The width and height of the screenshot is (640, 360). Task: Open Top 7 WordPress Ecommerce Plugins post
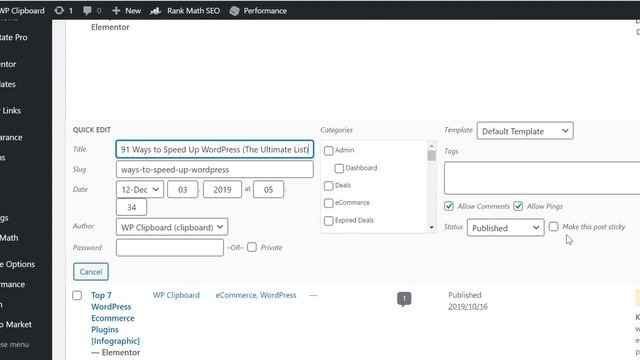point(115,318)
